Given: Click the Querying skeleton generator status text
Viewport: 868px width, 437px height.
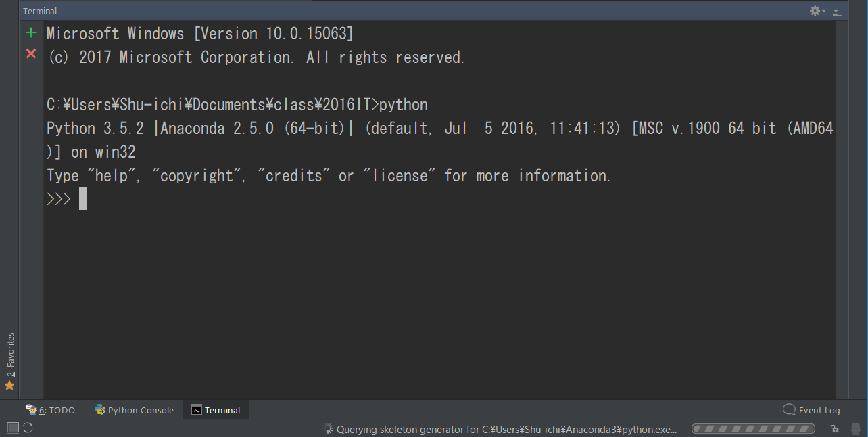Looking at the screenshot, I should pyautogui.click(x=506, y=429).
